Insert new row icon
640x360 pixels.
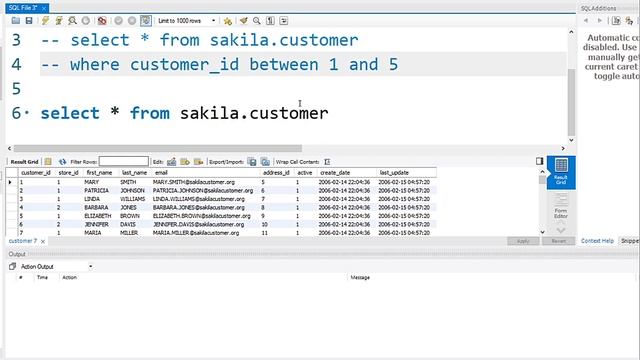185,162
